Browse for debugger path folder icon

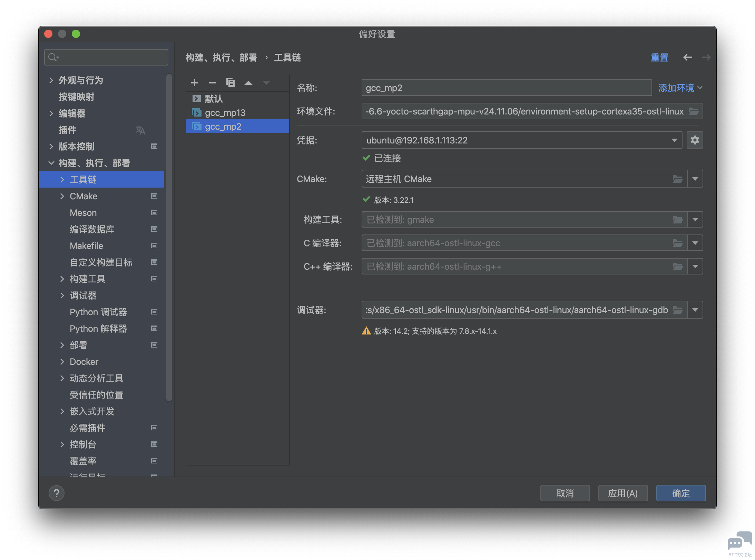click(678, 310)
